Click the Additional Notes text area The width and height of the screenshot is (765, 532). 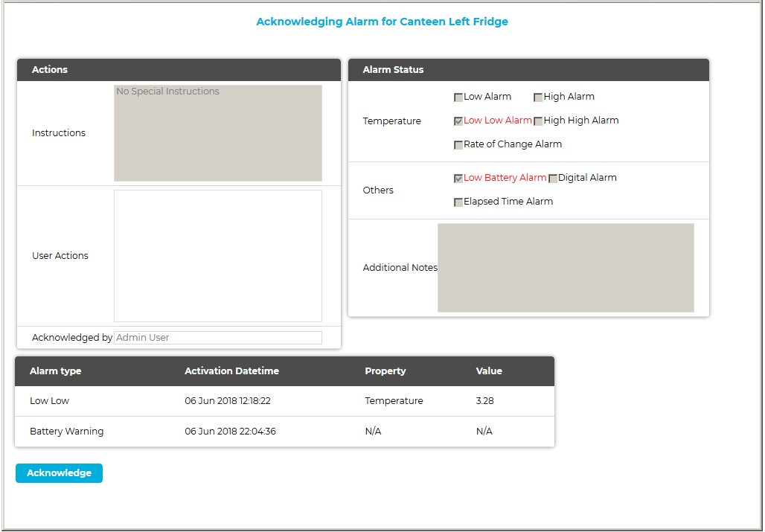click(566, 268)
